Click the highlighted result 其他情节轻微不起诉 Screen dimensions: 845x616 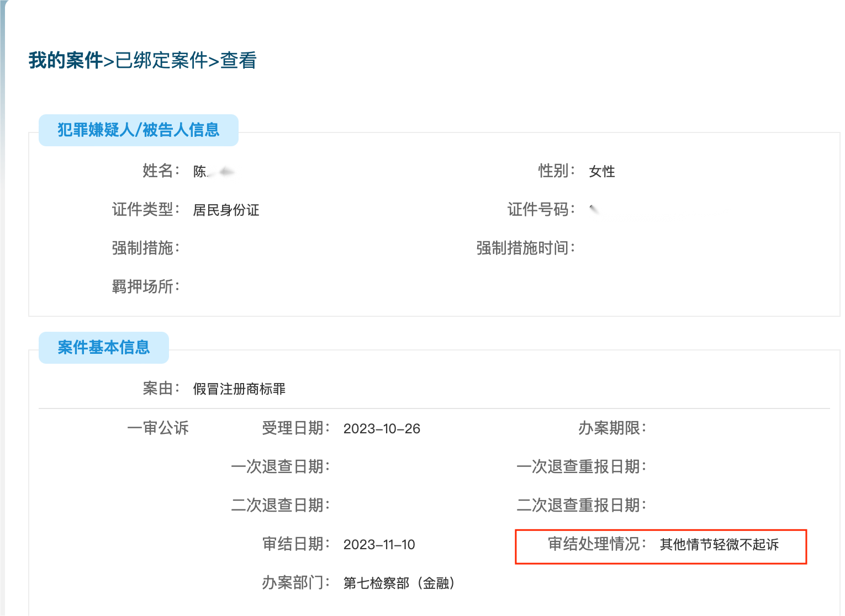[x=719, y=545]
